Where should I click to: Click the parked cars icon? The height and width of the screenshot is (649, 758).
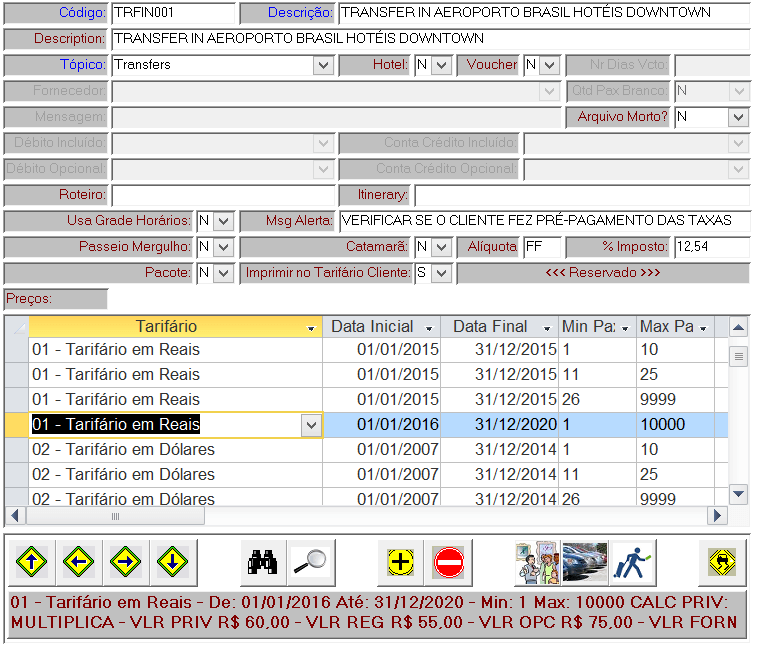point(584,562)
